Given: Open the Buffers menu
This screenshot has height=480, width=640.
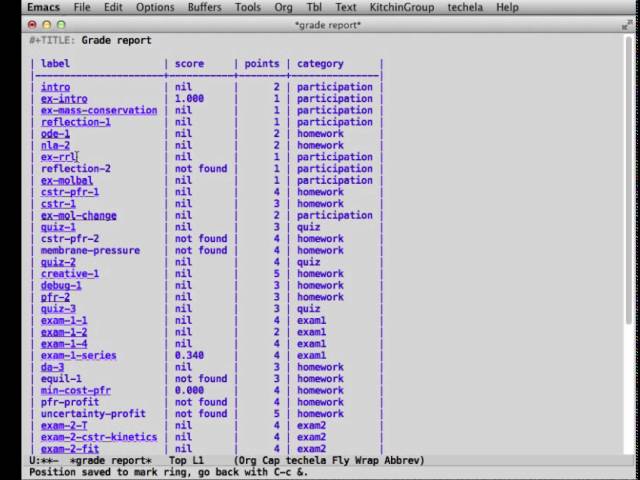Looking at the screenshot, I should (204, 7).
